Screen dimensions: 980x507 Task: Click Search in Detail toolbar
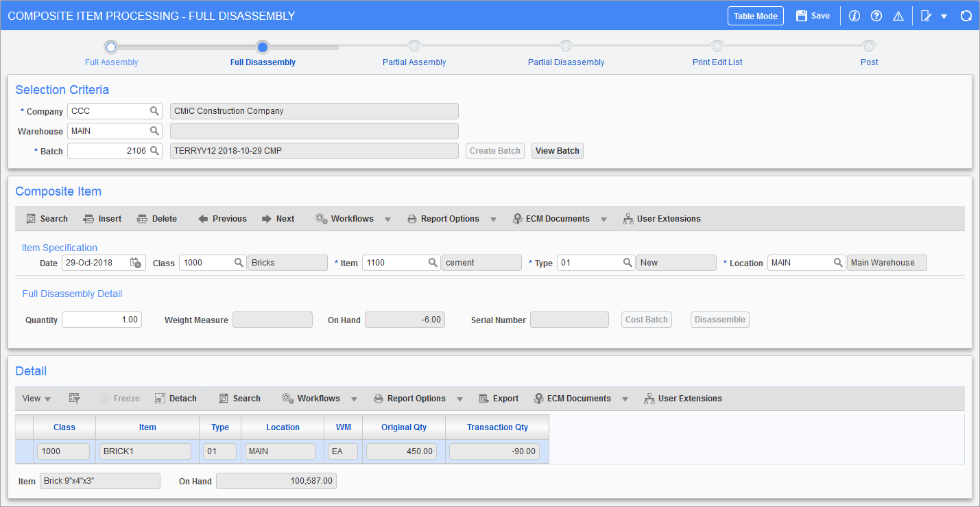coord(239,399)
